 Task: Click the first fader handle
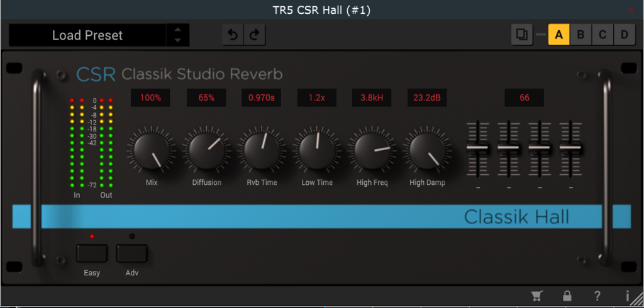point(477,147)
